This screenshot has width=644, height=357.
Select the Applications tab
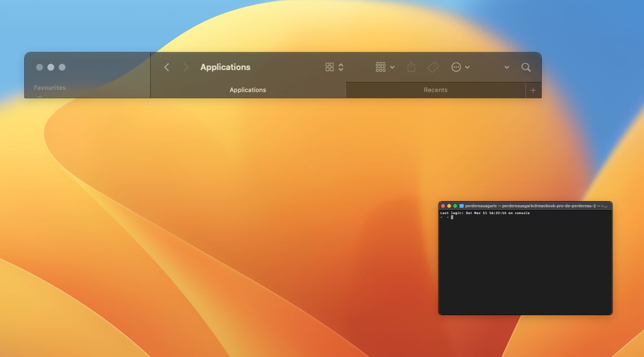click(x=248, y=90)
